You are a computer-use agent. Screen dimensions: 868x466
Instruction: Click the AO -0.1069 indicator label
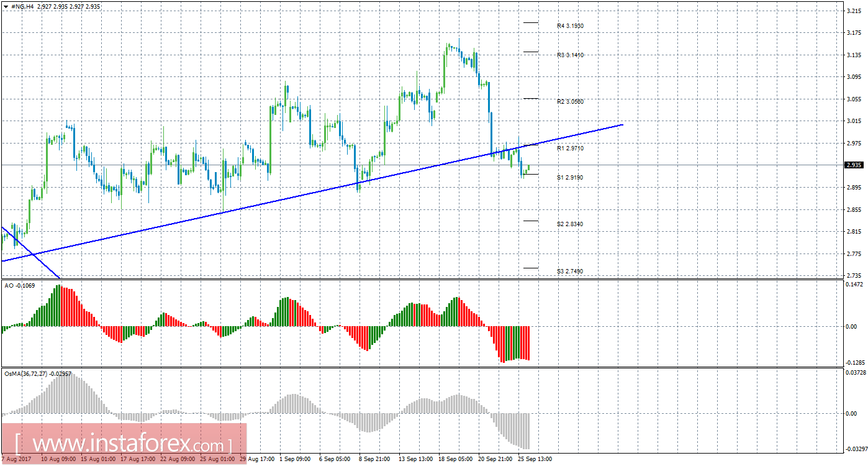tap(20, 285)
